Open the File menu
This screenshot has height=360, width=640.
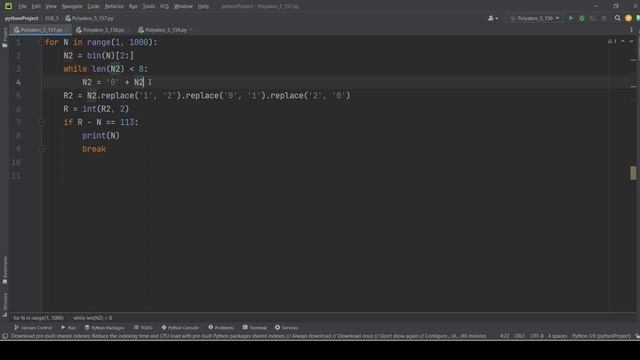point(22,6)
